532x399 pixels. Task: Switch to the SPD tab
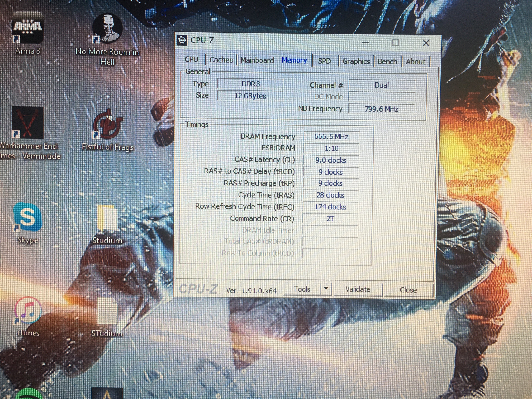click(x=324, y=61)
